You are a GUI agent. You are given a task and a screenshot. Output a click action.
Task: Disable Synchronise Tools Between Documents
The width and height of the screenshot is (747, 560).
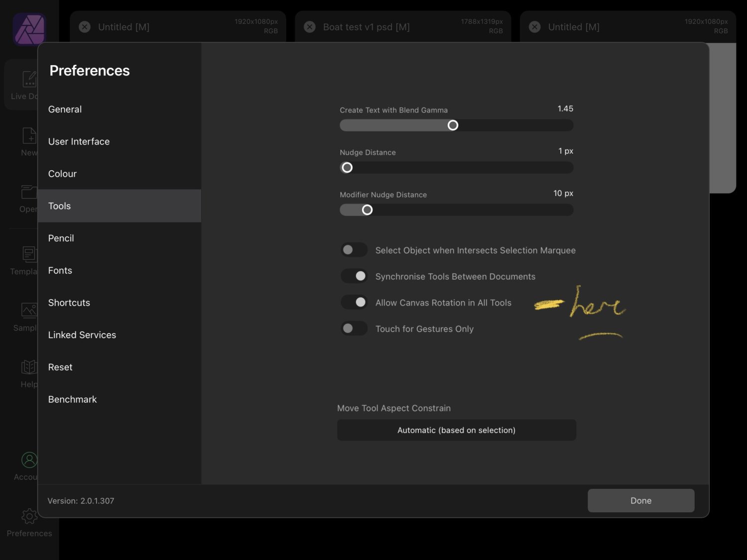point(354,276)
